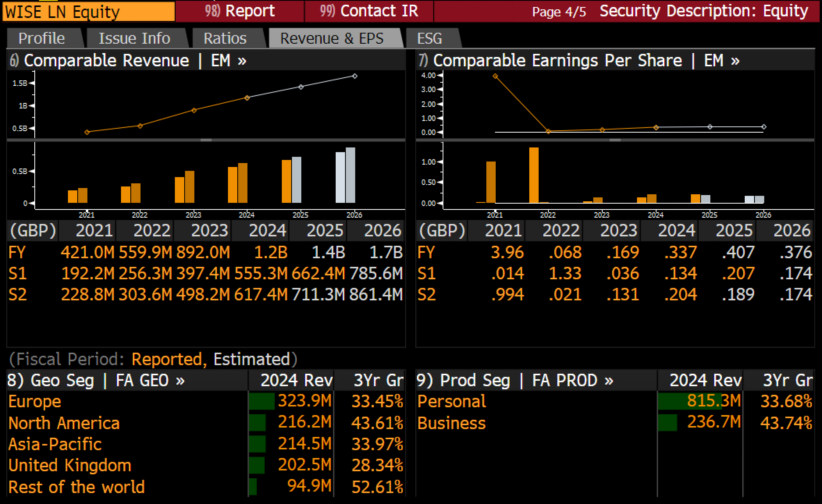Select the United Kingdom segment row
Viewport: 822px width, 504px height.
(x=206, y=465)
